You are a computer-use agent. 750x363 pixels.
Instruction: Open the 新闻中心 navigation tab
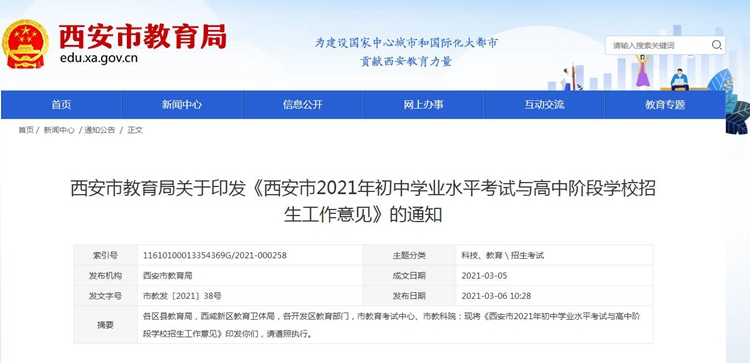click(182, 105)
